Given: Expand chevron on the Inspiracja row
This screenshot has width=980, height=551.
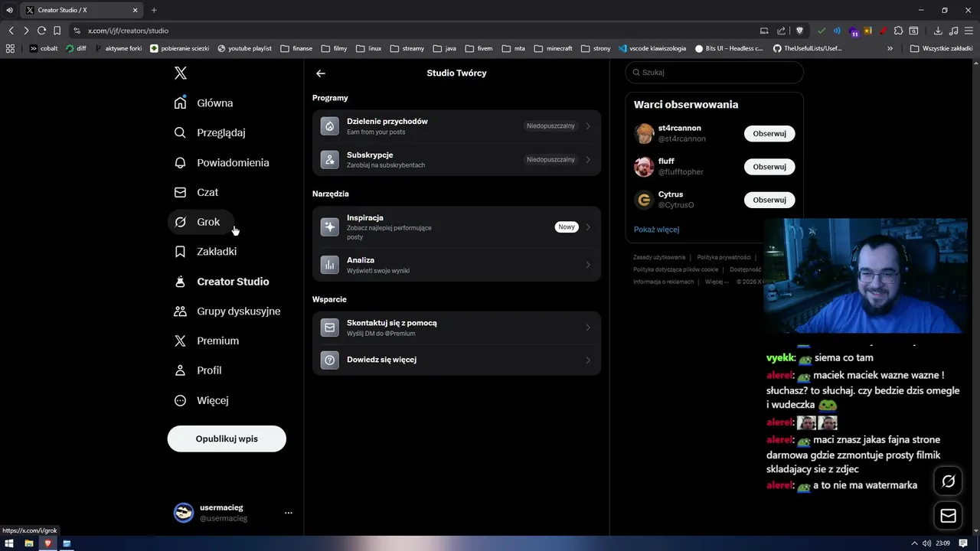Looking at the screenshot, I should coord(588,227).
